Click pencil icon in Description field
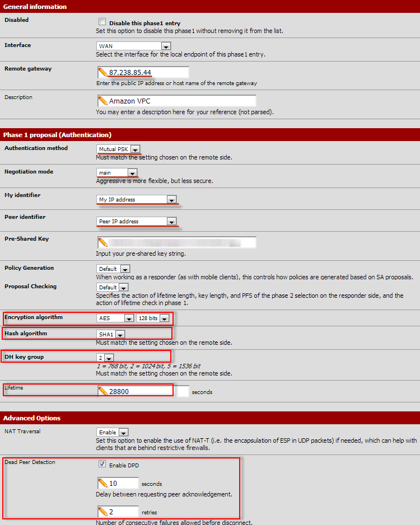420x525 pixels. (103, 100)
